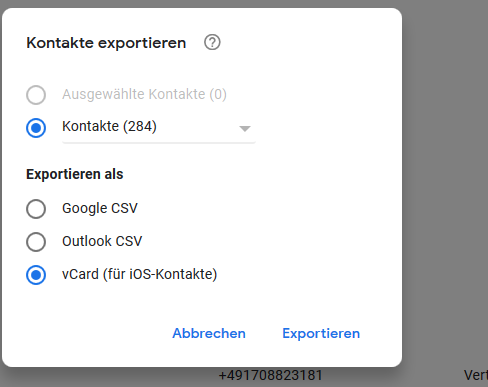Image resolution: width=488 pixels, height=387 pixels.
Task: Click the phone number +491708823181 behind dialog
Action: (x=270, y=376)
